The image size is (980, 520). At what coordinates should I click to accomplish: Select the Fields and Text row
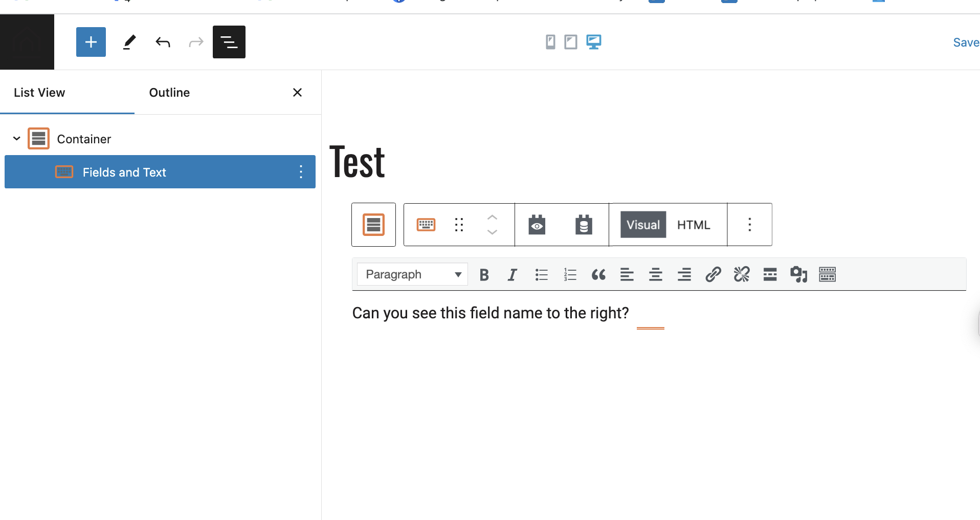[160, 172]
